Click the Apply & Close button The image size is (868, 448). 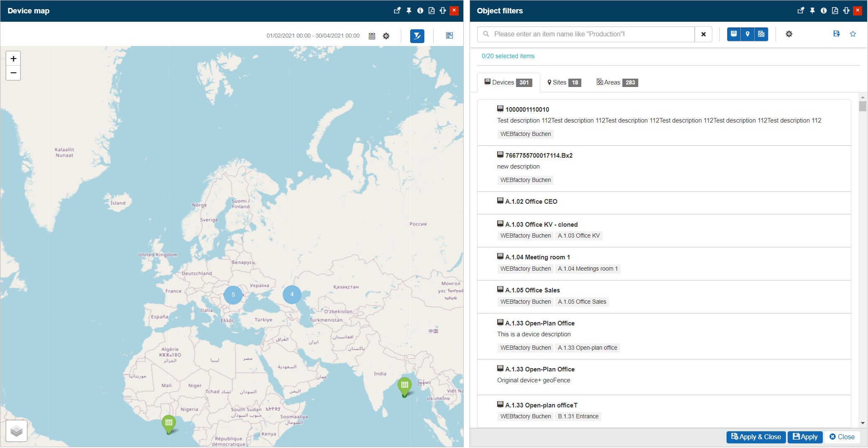click(756, 437)
